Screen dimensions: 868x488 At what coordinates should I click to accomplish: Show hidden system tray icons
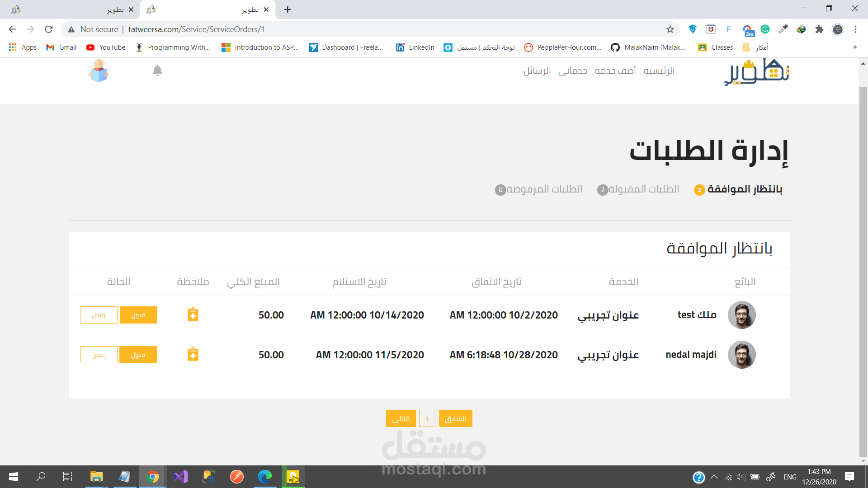click(714, 477)
